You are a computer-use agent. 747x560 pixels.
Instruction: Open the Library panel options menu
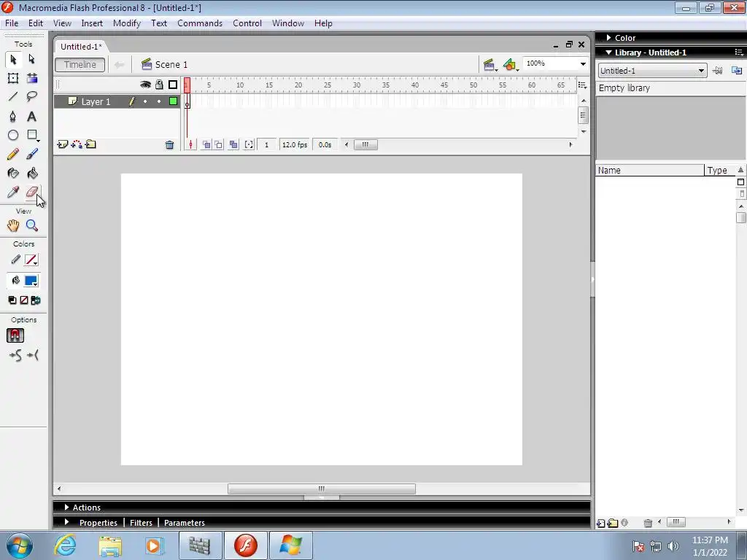pyautogui.click(x=739, y=52)
